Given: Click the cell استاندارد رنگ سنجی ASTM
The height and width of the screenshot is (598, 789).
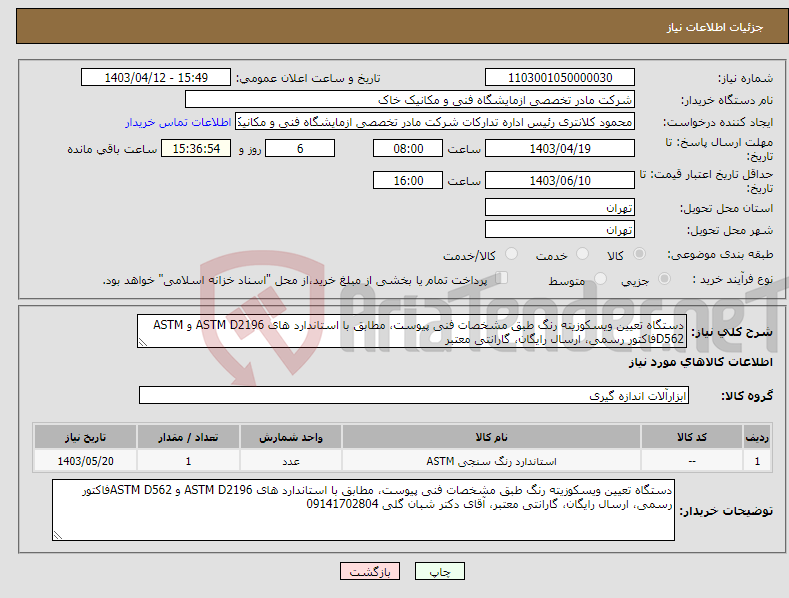Looking at the screenshot, I should click(x=491, y=461).
